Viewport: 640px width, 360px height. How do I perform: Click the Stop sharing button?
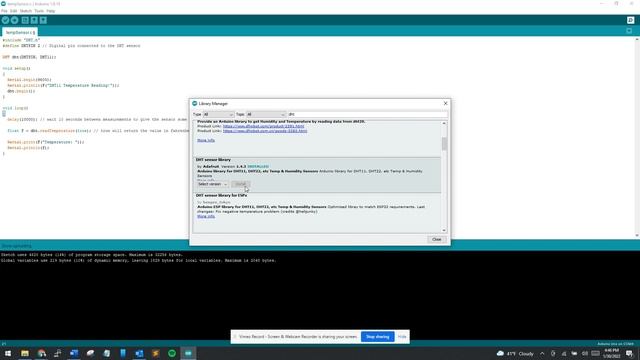378,337
